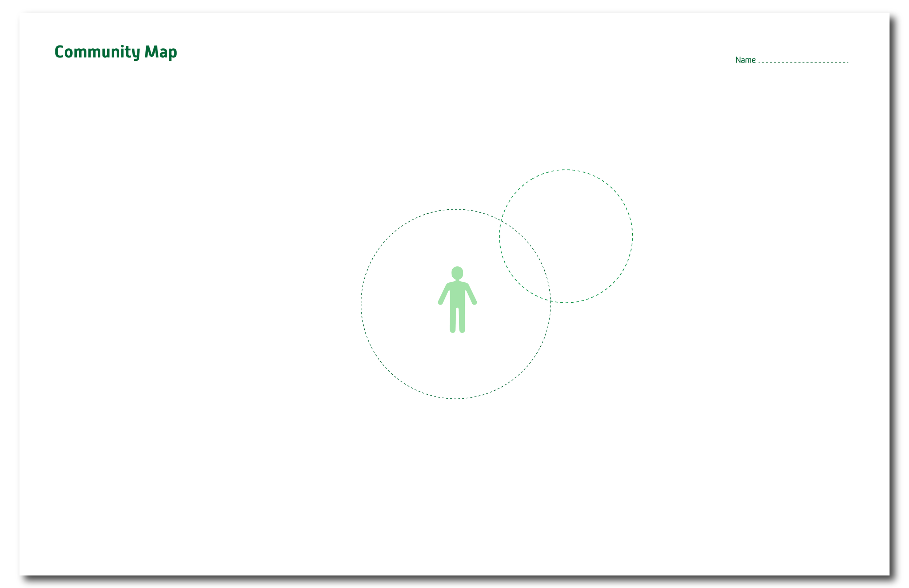Click the word Community in the title
This screenshot has width=909, height=588.
(x=97, y=52)
